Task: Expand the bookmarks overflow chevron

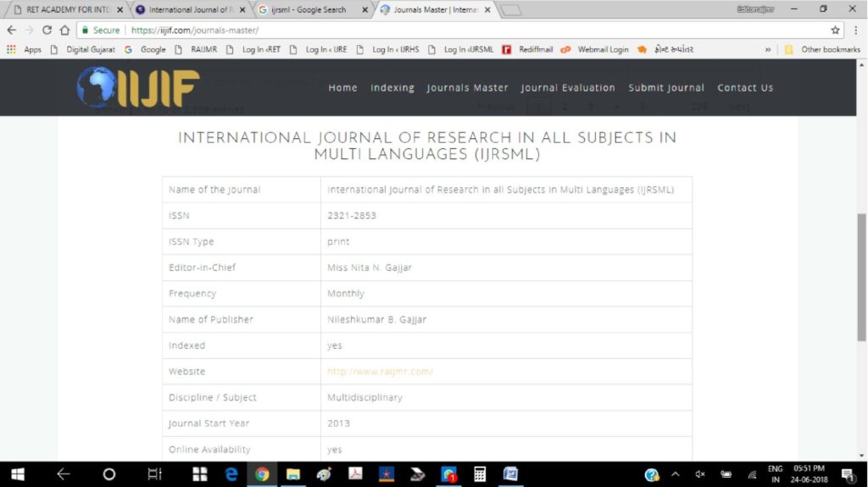Action: 768,49
